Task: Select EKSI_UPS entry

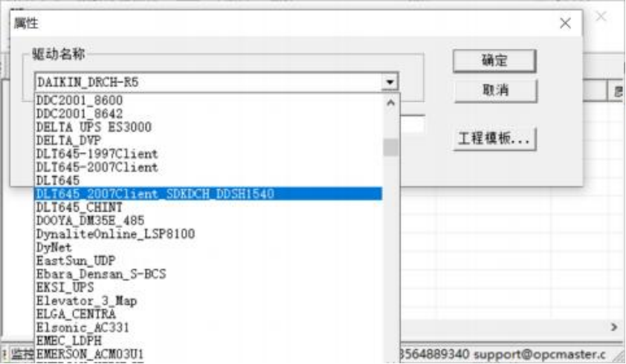Action: click(x=208, y=287)
